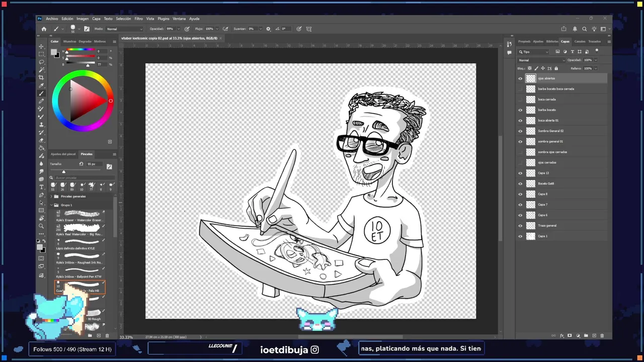Hide the 'ojos abiertos' layer
Viewport: 644px width, 362px height.
[x=520, y=78]
